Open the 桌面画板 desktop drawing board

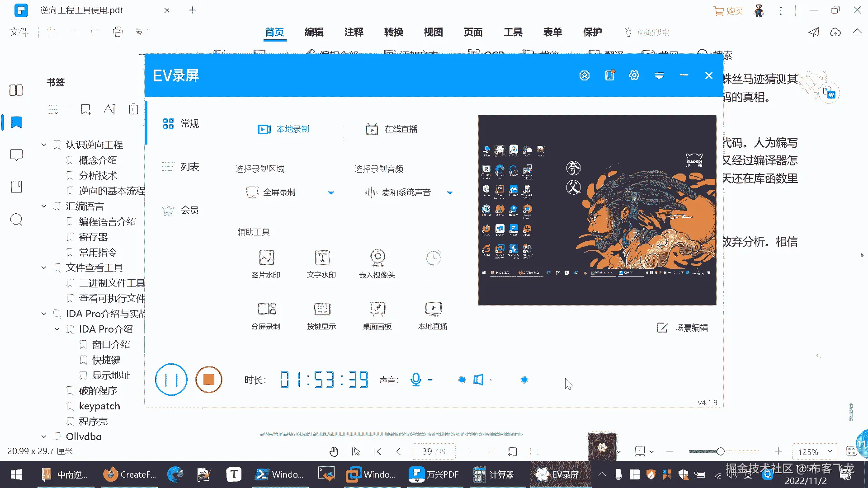(377, 309)
